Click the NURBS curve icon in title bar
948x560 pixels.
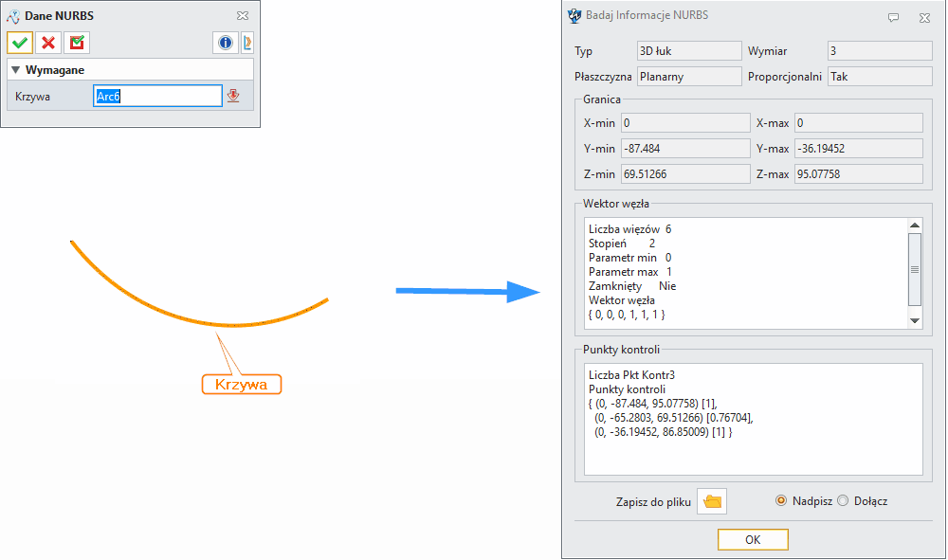click(x=13, y=15)
